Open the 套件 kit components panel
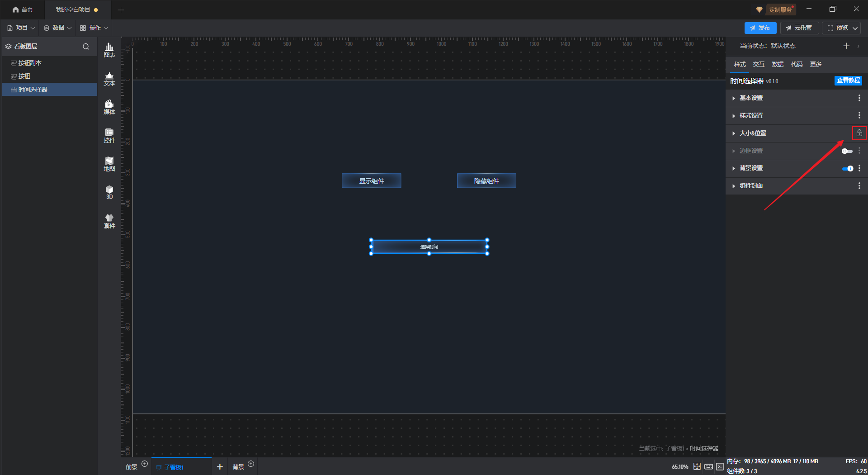 pyautogui.click(x=109, y=221)
